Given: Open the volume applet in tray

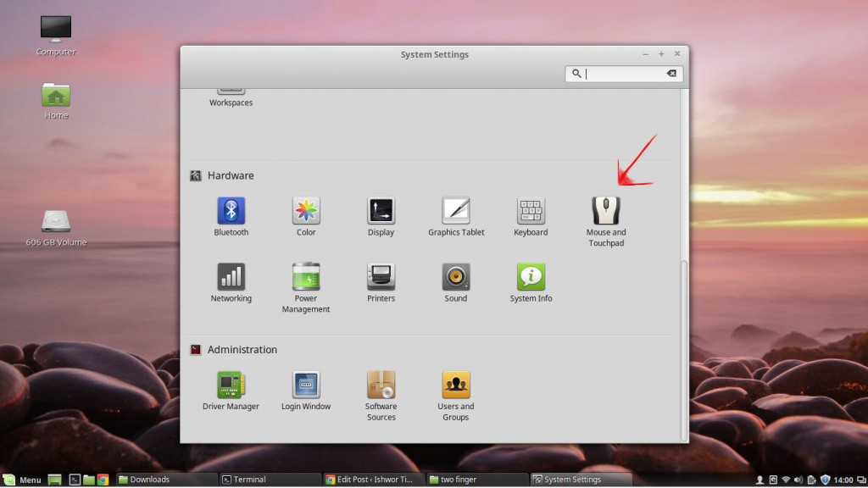Looking at the screenshot, I should 798,480.
